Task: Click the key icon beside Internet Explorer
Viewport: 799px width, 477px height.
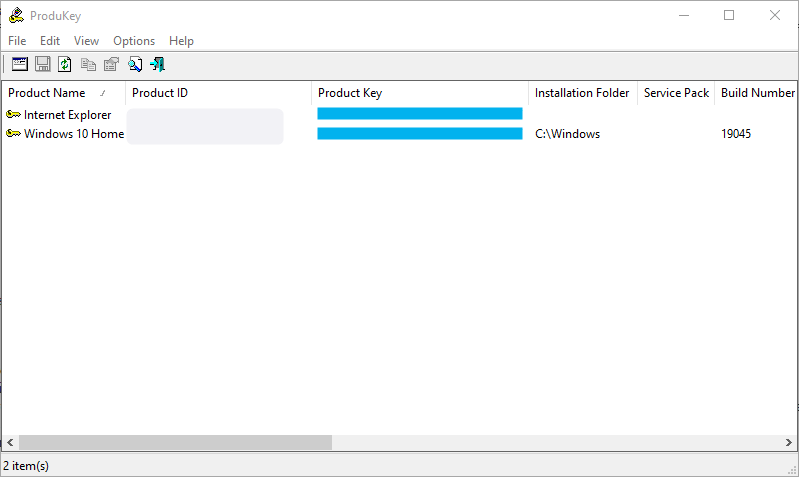Action: pos(13,115)
